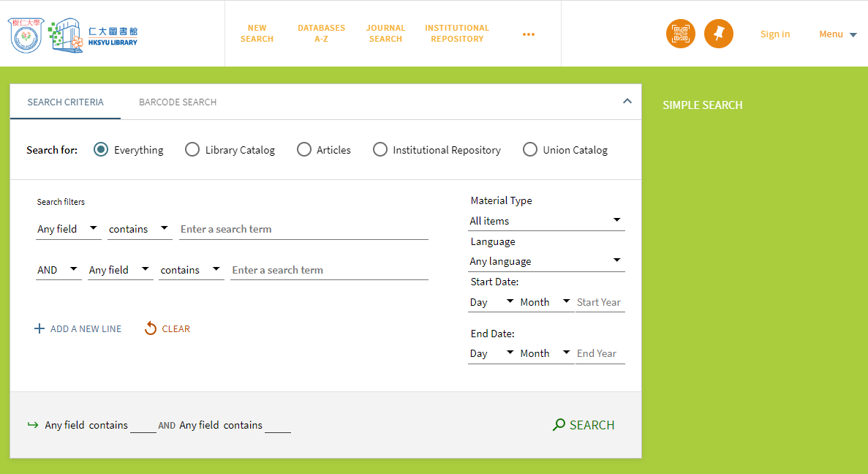Click the Clear reset arrow icon

pos(151,329)
